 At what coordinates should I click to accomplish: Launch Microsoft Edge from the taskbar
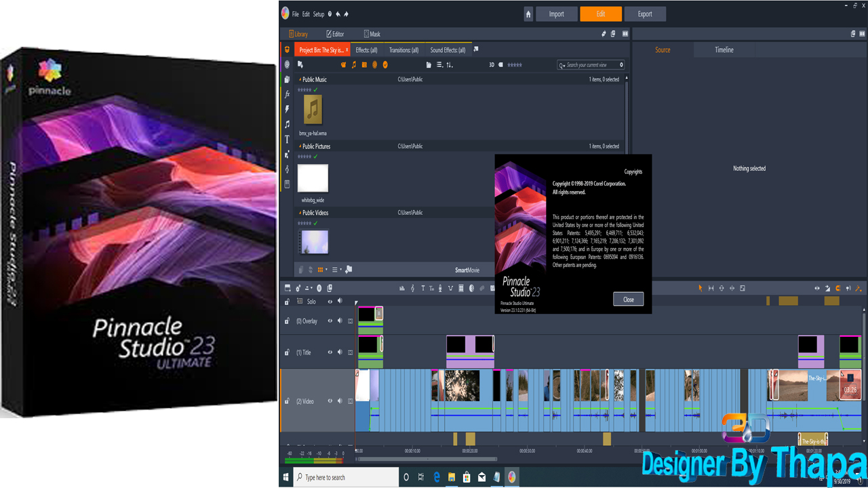[437, 477]
